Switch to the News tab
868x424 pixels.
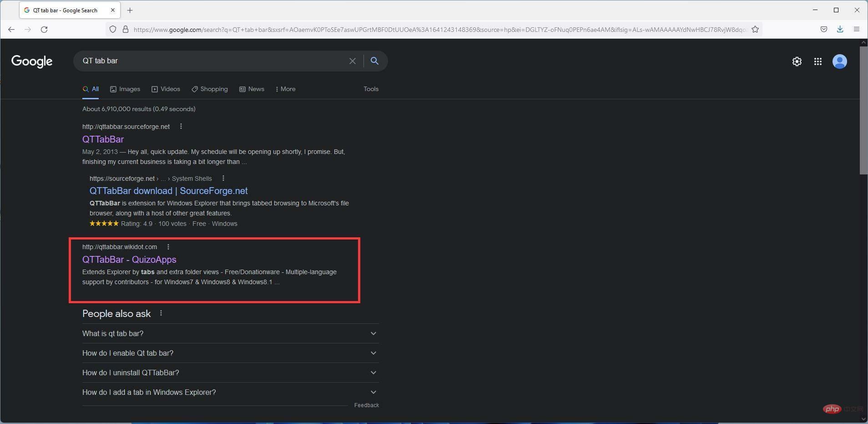click(252, 89)
